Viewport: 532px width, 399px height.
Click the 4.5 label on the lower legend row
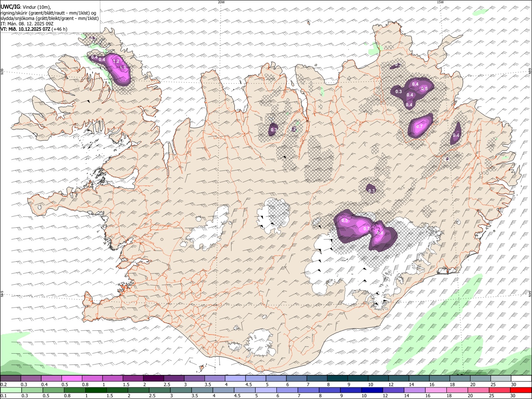pos(237,396)
